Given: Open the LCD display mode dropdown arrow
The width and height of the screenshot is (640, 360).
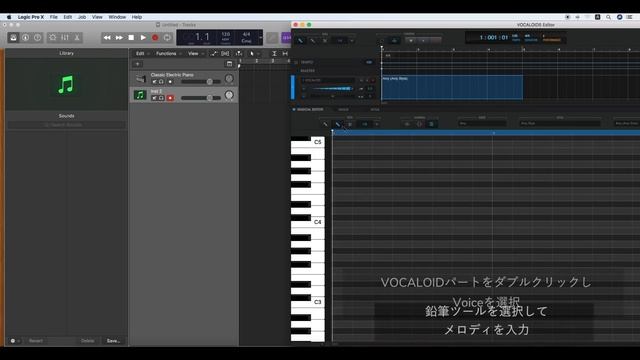Looking at the screenshot, I should pos(260,38).
